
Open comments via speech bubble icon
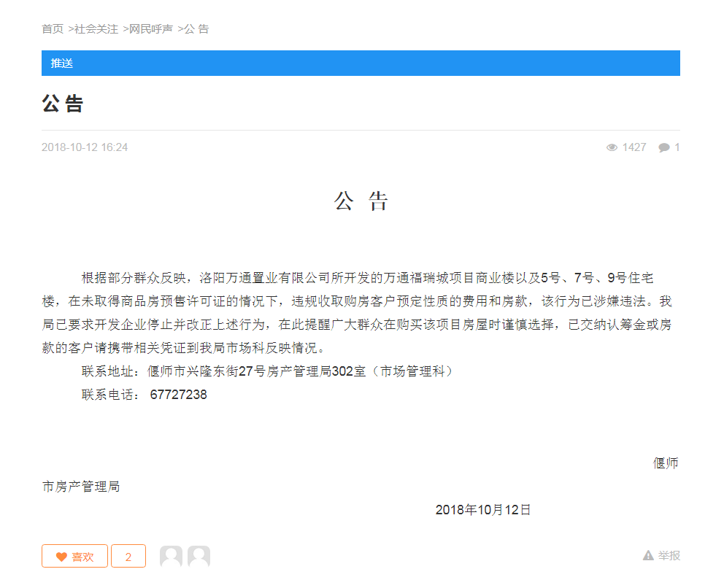(664, 147)
